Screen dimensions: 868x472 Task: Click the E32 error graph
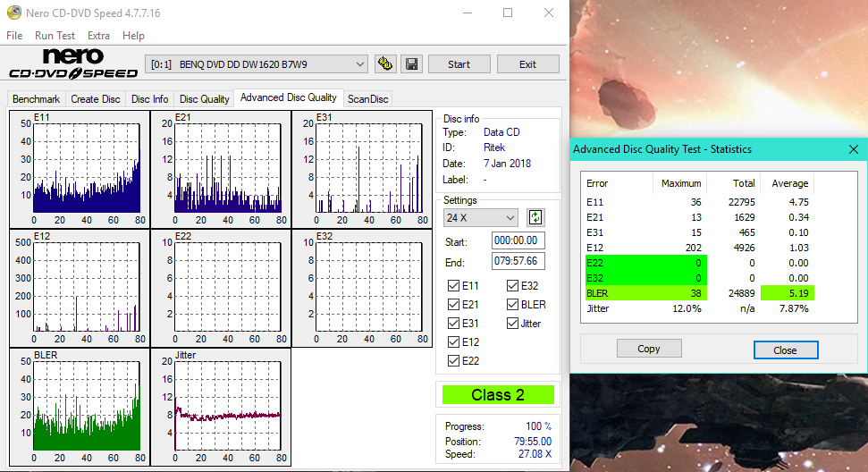(362, 288)
